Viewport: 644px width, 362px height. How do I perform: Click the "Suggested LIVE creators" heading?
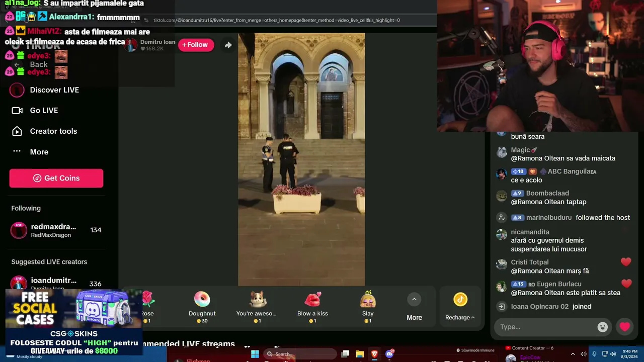[49, 262]
